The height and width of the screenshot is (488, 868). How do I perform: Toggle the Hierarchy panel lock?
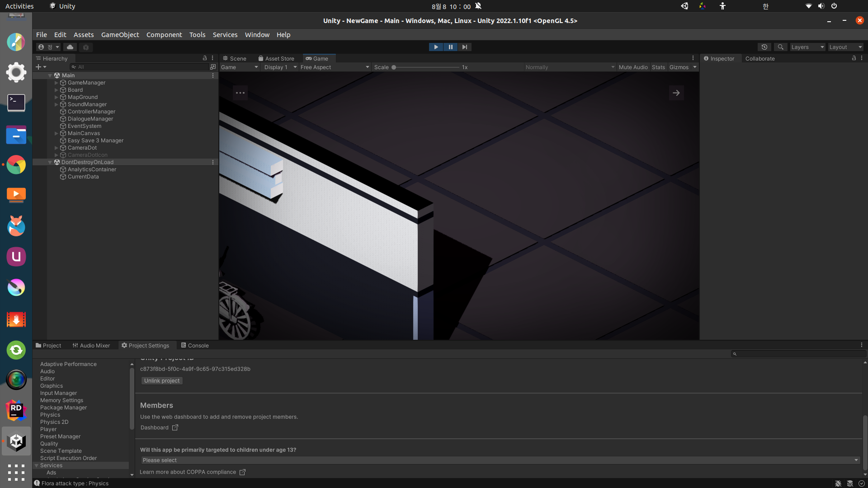pos(205,58)
